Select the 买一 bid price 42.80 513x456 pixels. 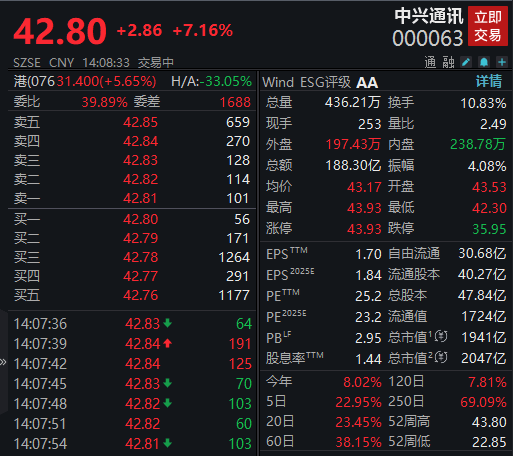140,219
